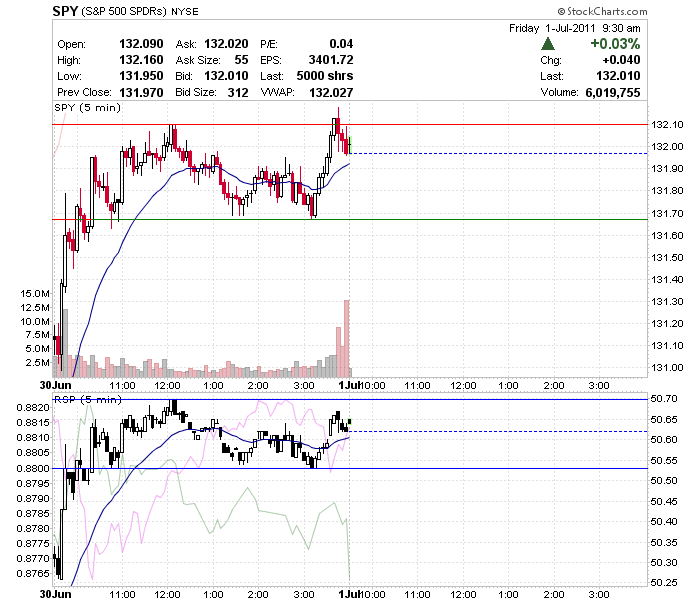
Task: Select the Open value 132.090
Action: [x=141, y=44]
